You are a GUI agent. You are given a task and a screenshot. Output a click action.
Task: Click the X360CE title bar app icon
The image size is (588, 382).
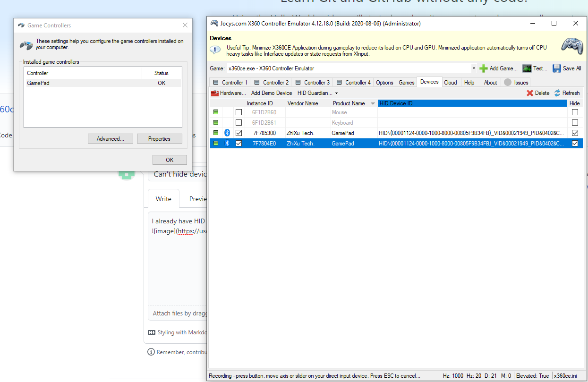coord(214,23)
